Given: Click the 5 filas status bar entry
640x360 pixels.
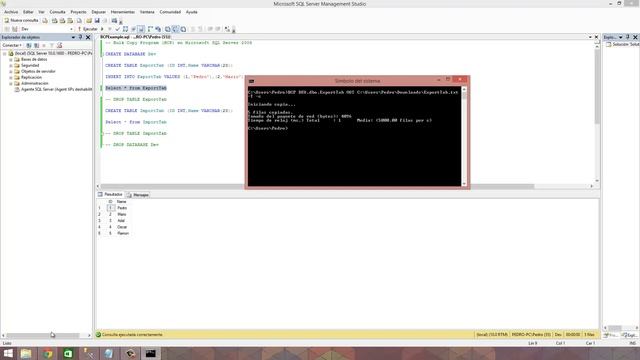Looking at the screenshot, I should tap(589, 335).
